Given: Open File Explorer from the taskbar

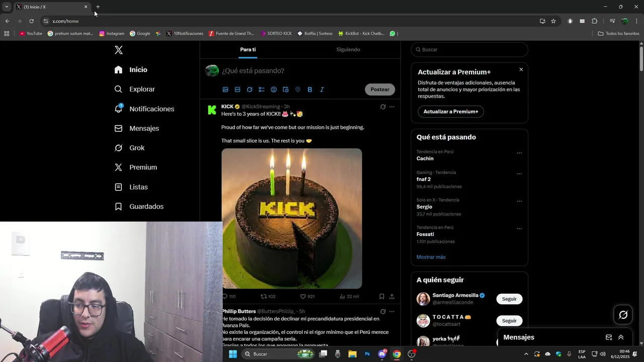Looking at the screenshot, I should point(352,354).
